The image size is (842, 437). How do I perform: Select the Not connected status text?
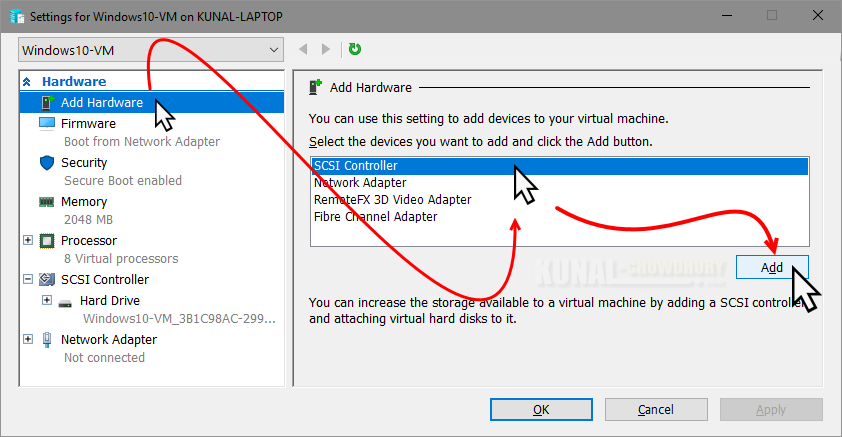104,358
